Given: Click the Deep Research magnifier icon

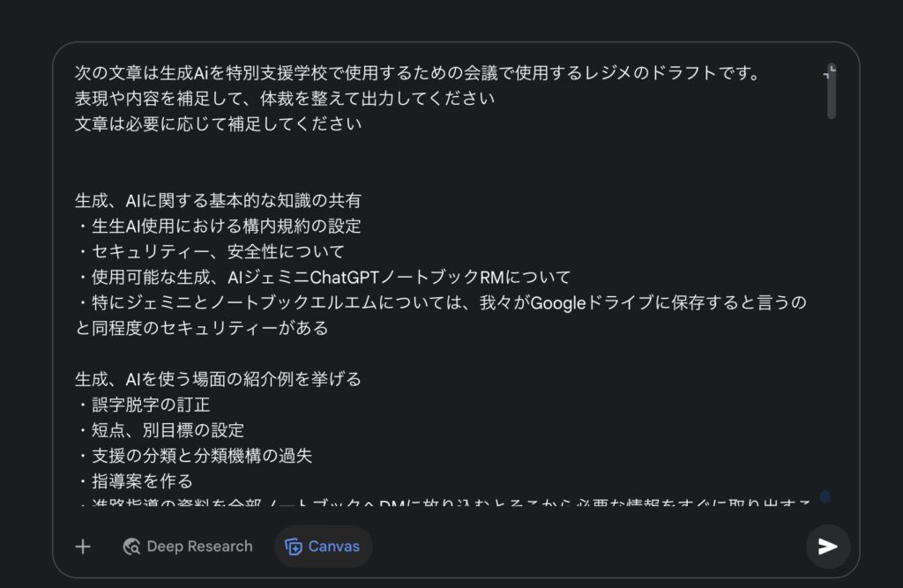Looking at the screenshot, I should (131, 547).
